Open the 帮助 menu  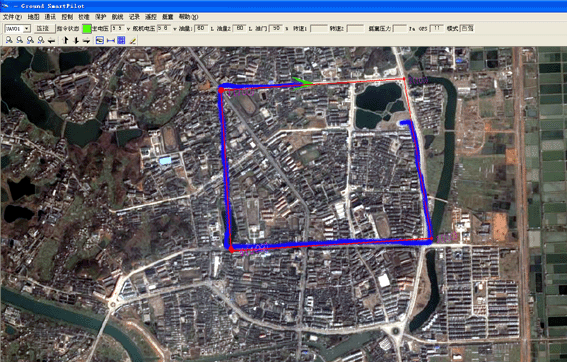(x=188, y=17)
